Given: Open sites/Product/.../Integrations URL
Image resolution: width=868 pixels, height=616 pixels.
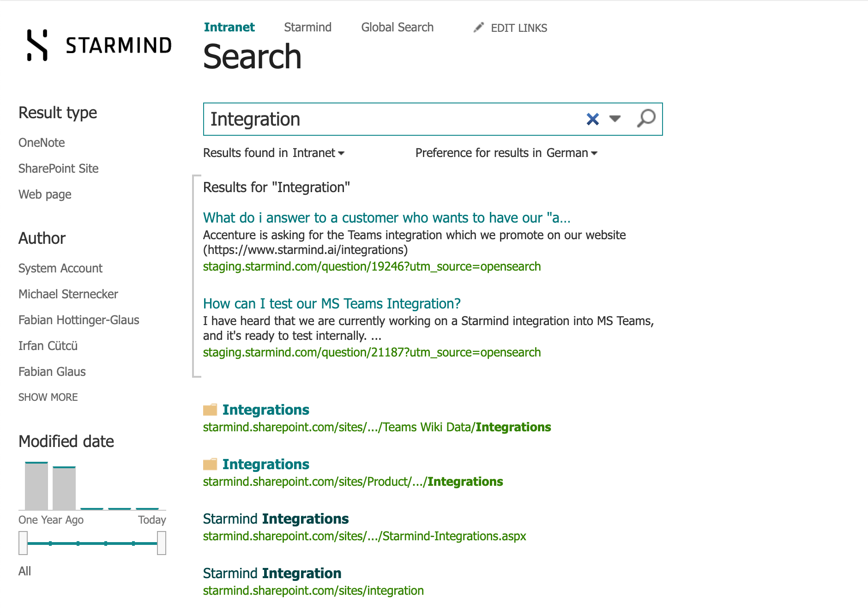Looking at the screenshot, I should point(353,482).
